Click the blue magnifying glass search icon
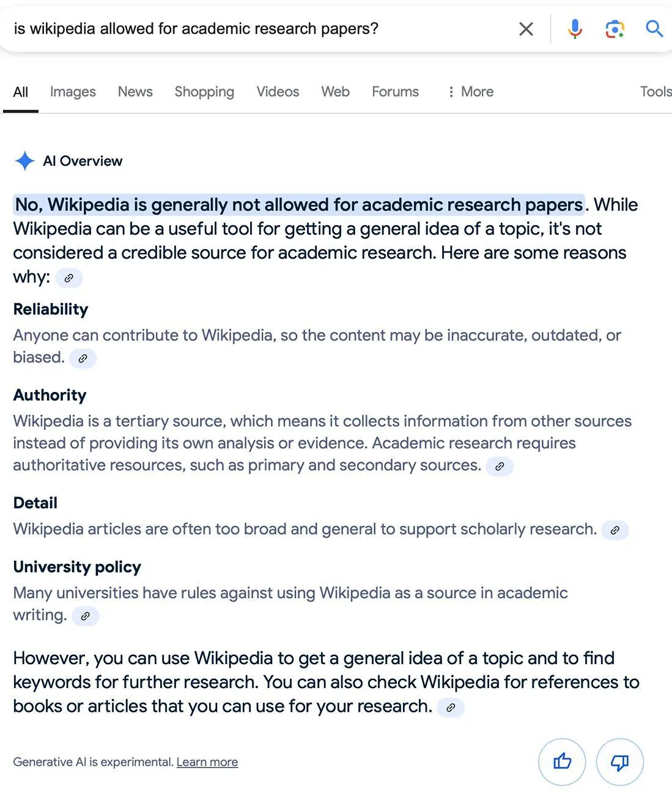Screen dimensions: 672x795 654,29
